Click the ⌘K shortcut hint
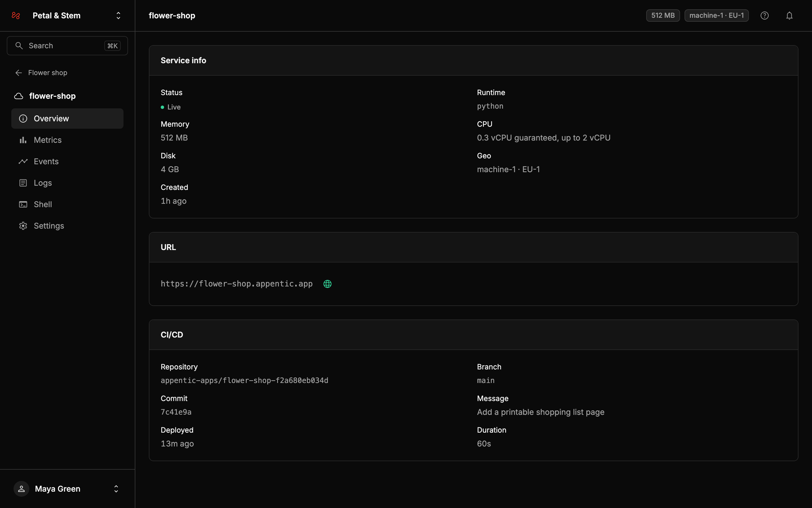The width and height of the screenshot is (812, 508). click(112, 46)
